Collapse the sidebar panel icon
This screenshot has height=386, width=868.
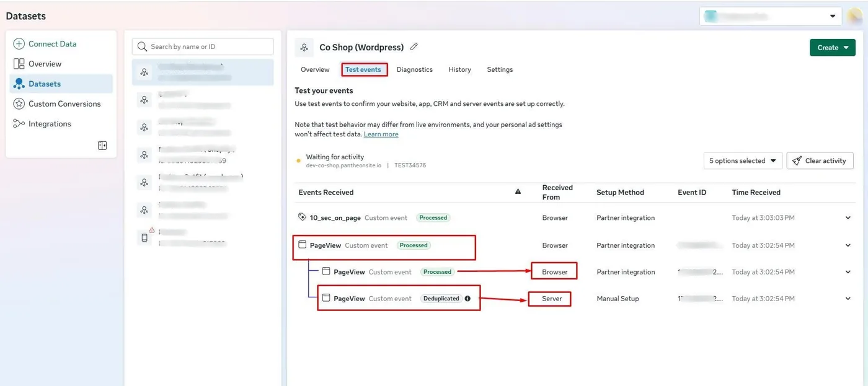click(x=102, y=146)
